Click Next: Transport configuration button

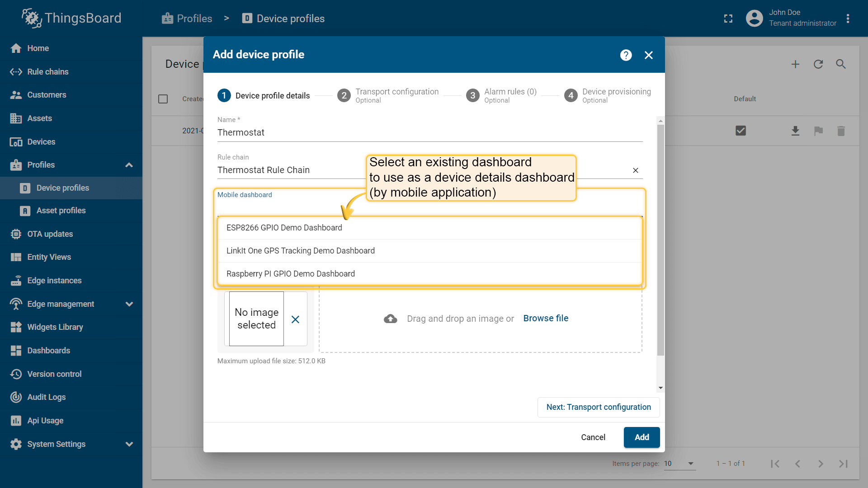(598, 407)
